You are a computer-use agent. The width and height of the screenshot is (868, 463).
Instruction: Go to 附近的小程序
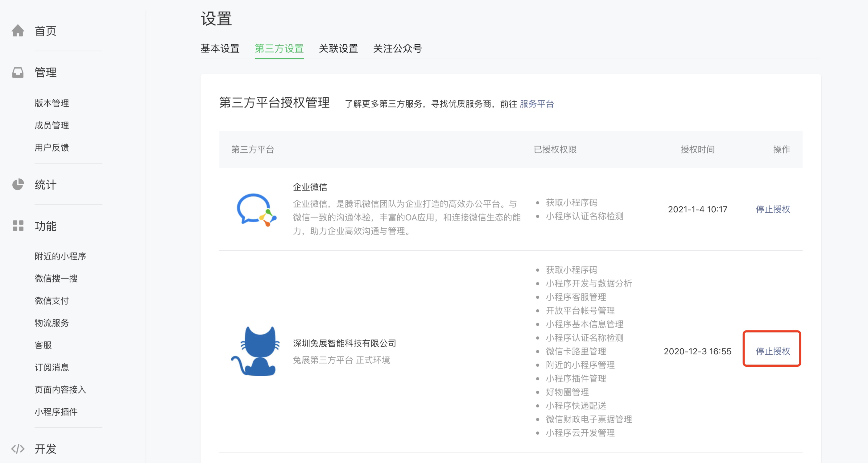pos(61,256)
